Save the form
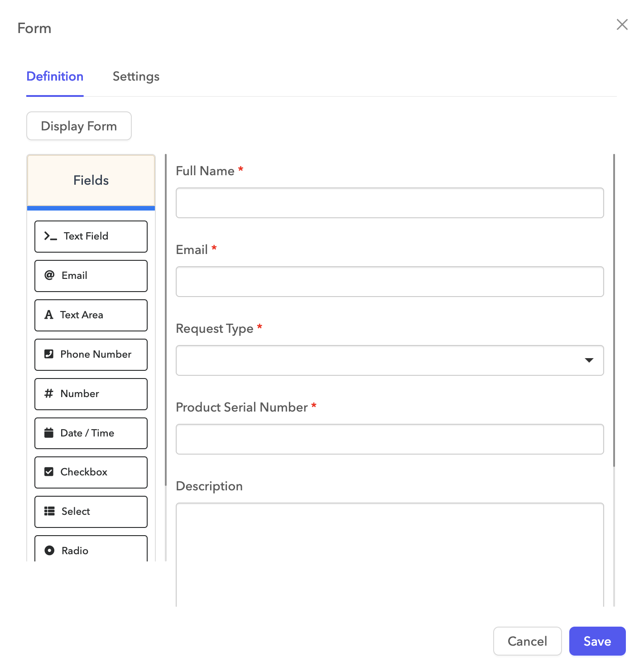Viewport: 644px width, 671px height. (597, 641)
